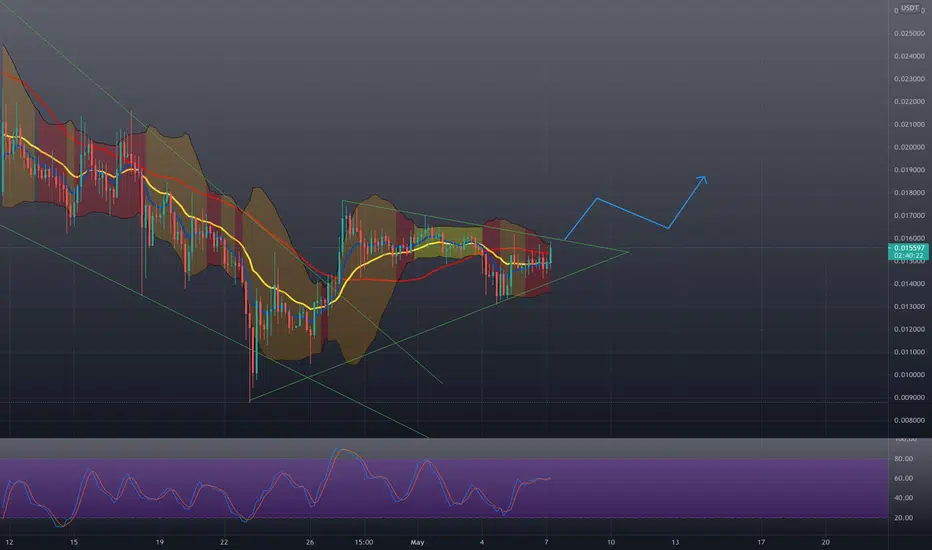Screen dimensions: 932x550
Task: Click the 15:00 time label
Action: click(364, 542)
